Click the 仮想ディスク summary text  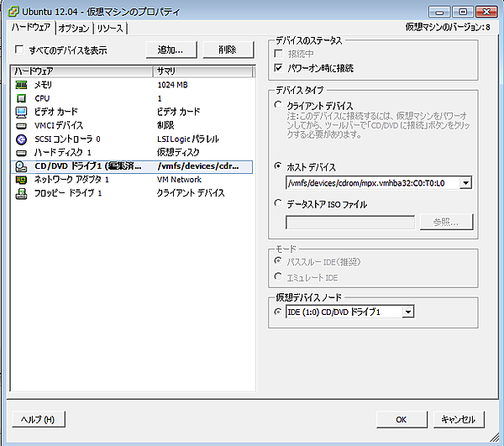[178, 153]
